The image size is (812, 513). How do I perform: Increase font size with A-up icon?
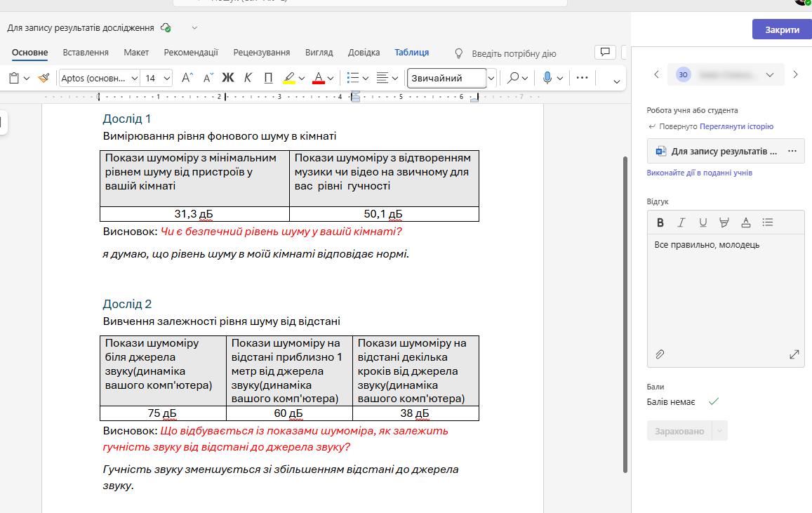pos(187,78)
